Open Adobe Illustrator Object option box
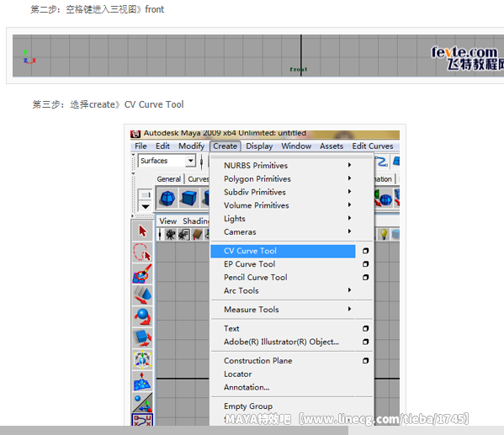This screenshot has height=435, width=504. point(365,342)
